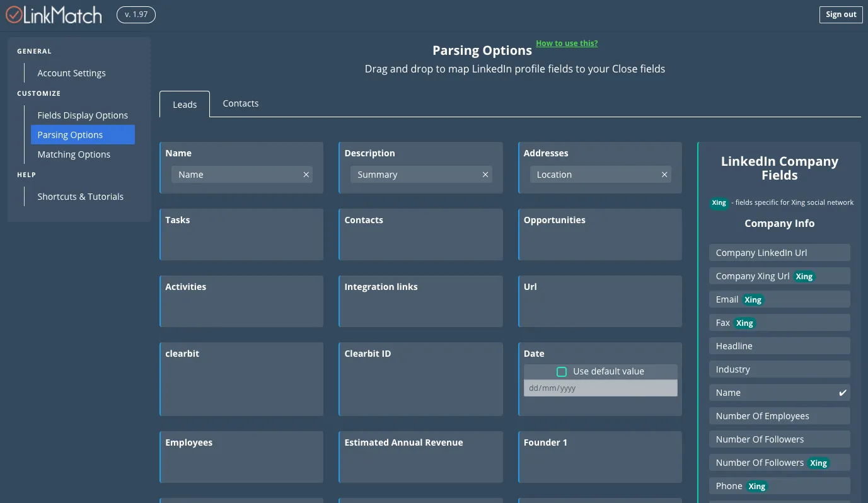Click the Location chip in Addresses

click(600, 175)
